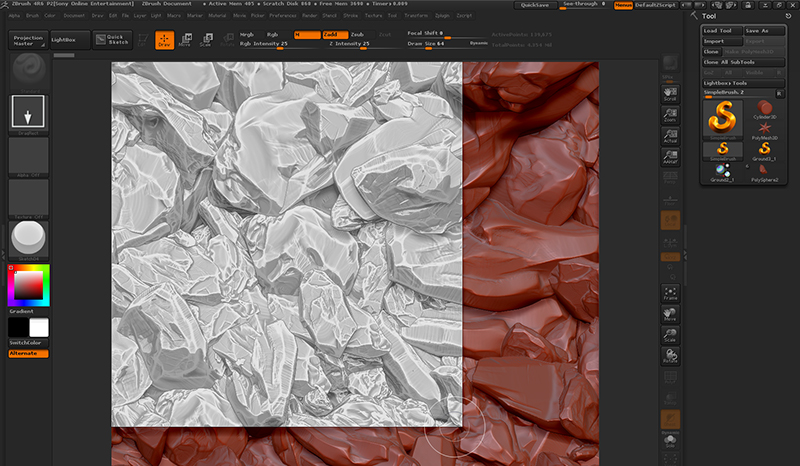Select the Move mode button in top shelf
The width and height of the screenshot is (800, 466).
click(185, 40)
